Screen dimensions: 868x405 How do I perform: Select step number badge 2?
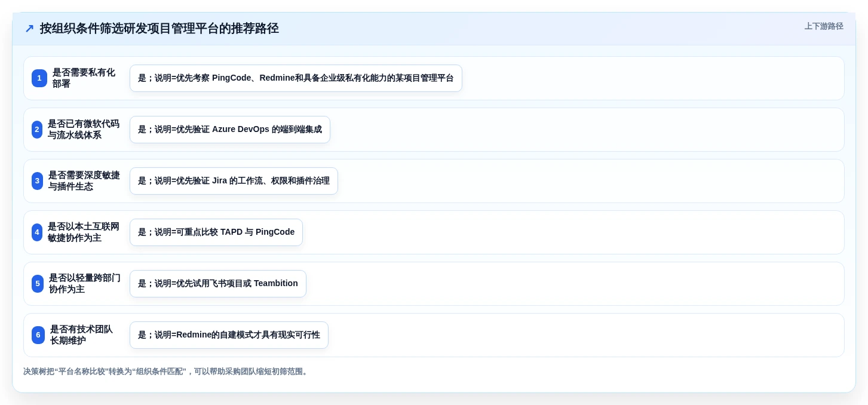37,130
